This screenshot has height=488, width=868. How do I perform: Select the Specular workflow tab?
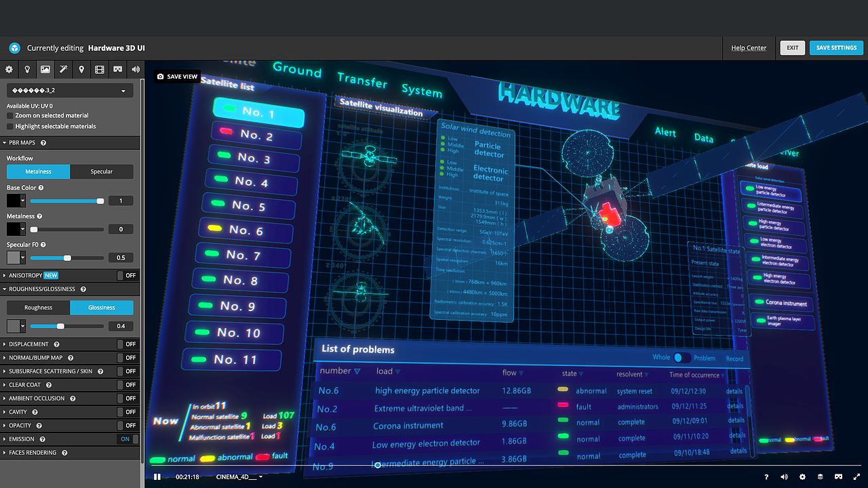coord(102,171)
